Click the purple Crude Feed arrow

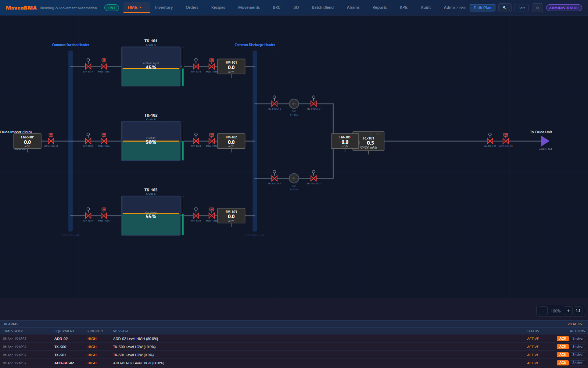545,141
